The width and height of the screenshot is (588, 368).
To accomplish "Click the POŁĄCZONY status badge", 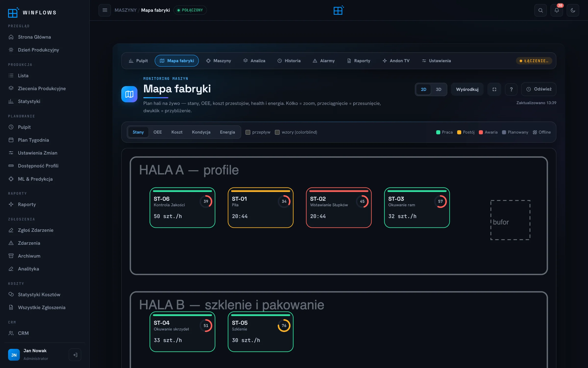I will 190,10.
